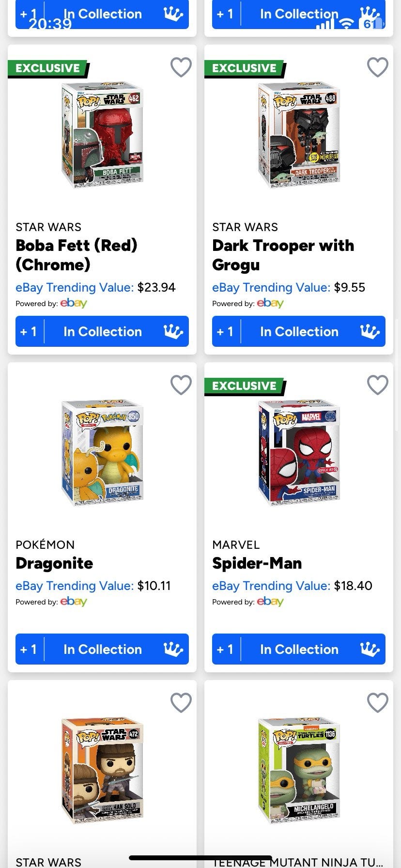Tap crown icon on Boba Fett collection button
401x868 pixels.
(173, 331)
